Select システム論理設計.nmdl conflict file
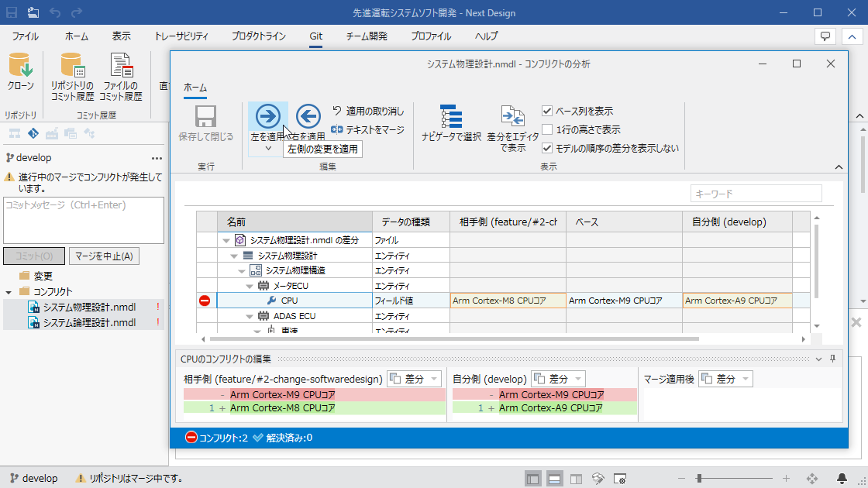The height and width of the screenshot is (488, 868). (84, 322)
